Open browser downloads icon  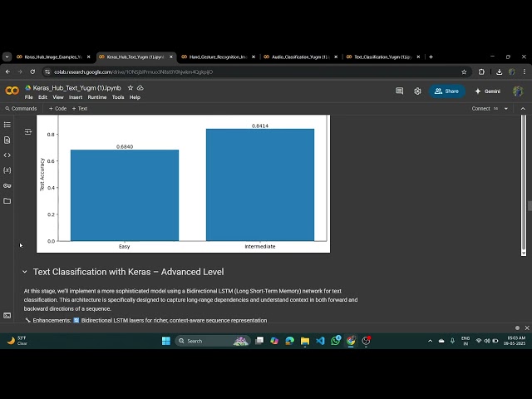coord(499,72)
